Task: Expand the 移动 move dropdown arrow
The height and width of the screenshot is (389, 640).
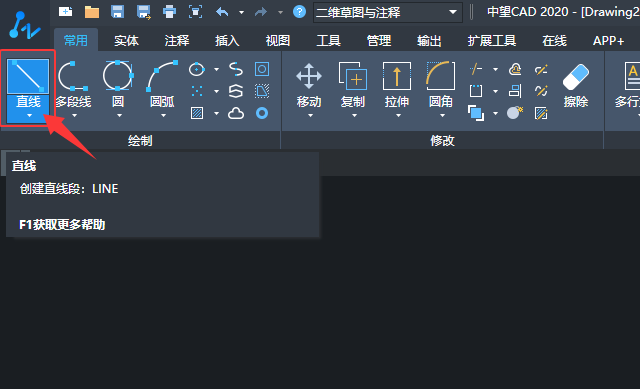Action: tap(310, 116)
